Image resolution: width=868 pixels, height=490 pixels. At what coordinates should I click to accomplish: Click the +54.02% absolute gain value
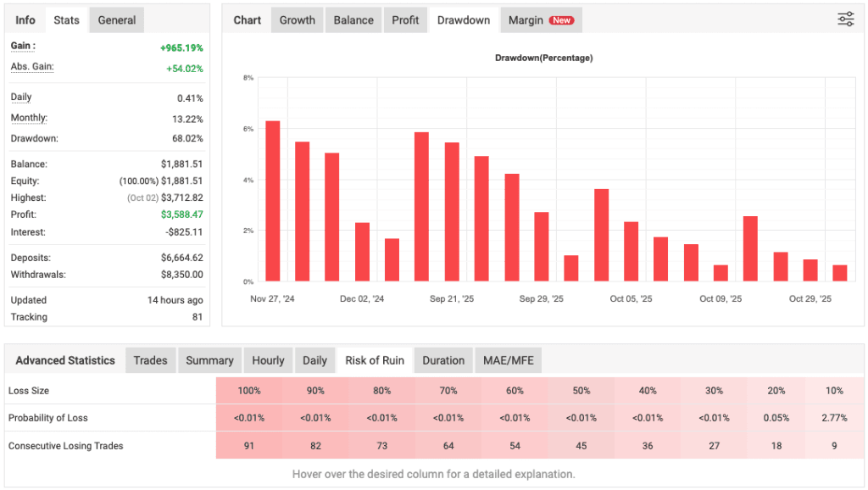(x=184, y=69)
